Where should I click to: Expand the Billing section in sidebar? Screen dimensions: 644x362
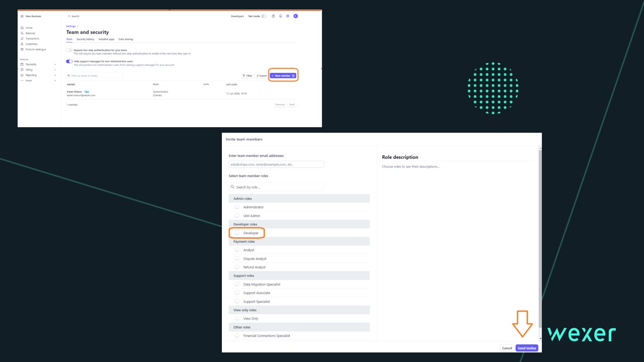(x=29, y=70)
